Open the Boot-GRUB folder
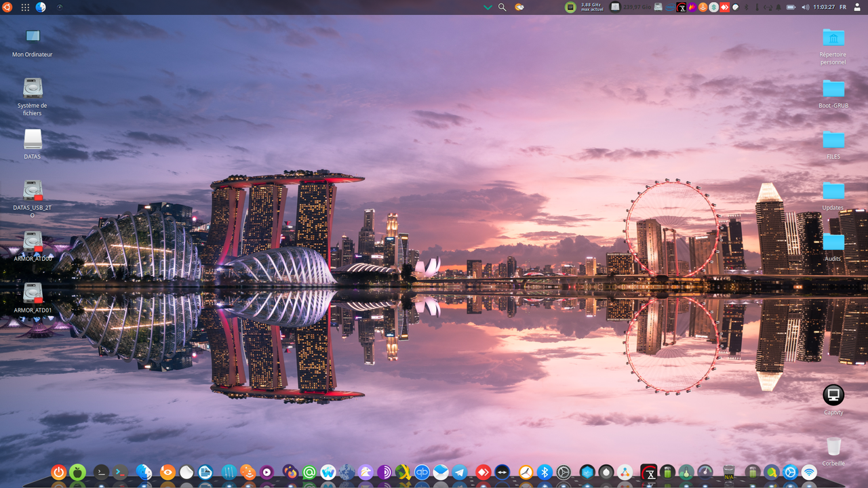This screenshot has height=488, width=868. click(x=833, y=88)
